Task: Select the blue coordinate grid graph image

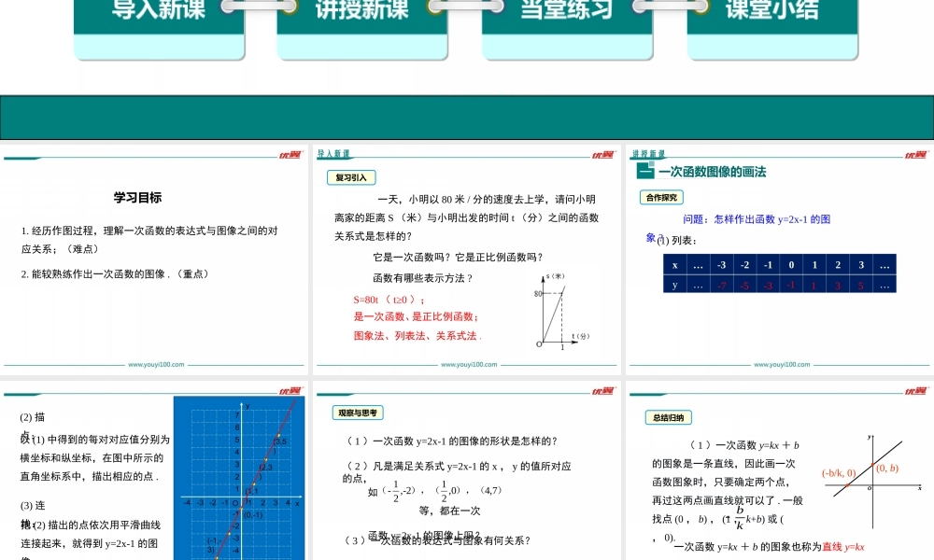Action: (x=240, y=478)
